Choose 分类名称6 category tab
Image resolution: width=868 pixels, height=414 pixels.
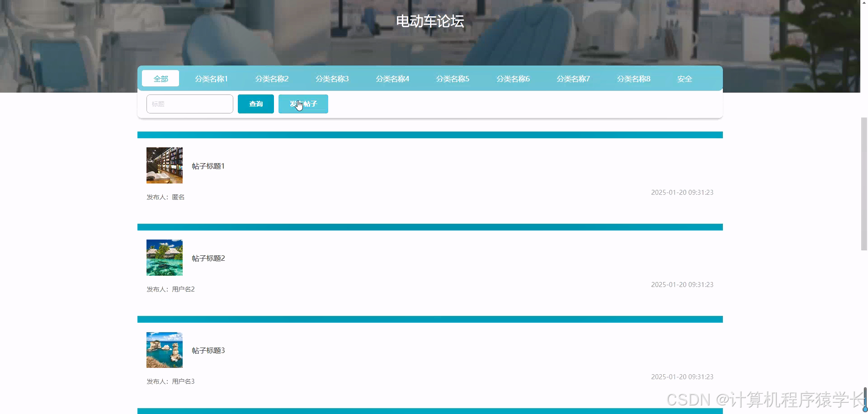513,79
